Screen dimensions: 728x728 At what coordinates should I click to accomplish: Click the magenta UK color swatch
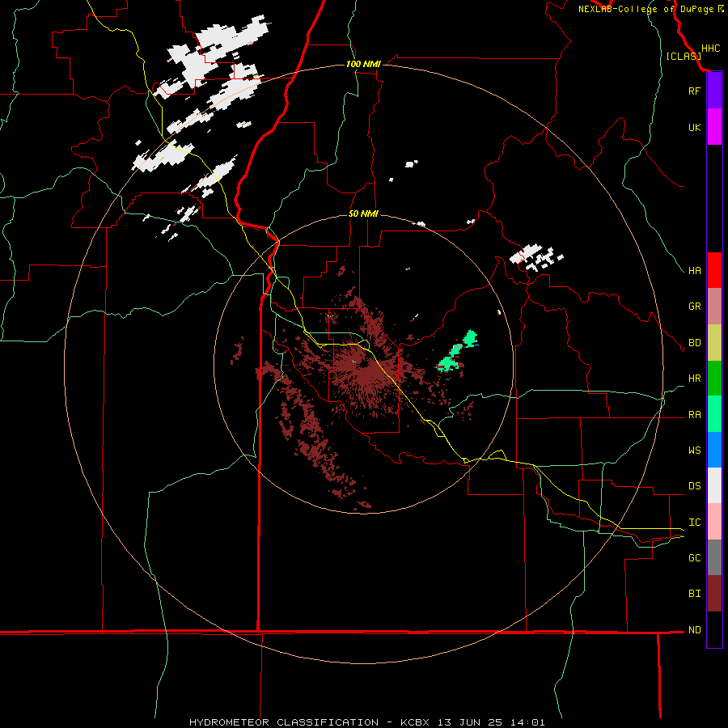[x=714, y=127]
